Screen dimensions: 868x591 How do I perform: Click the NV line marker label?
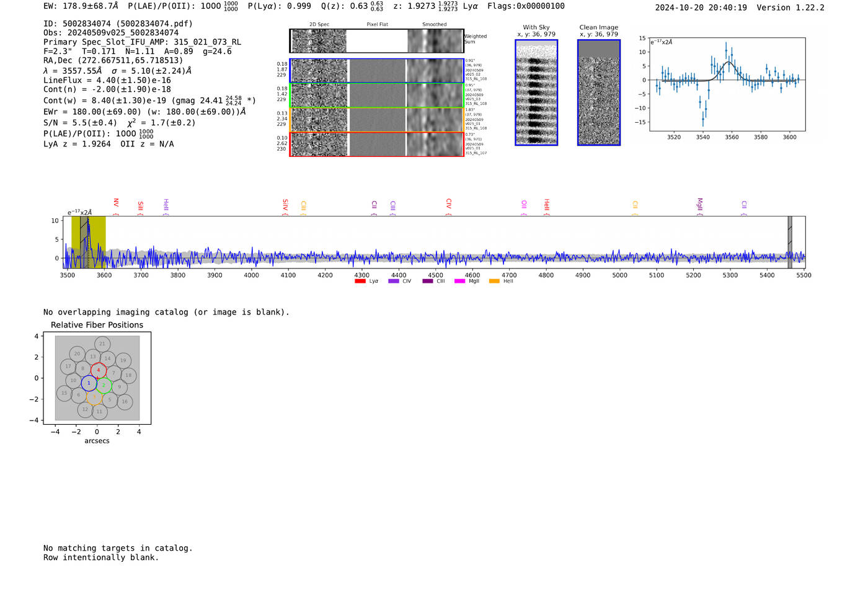[x=116, y=203]
